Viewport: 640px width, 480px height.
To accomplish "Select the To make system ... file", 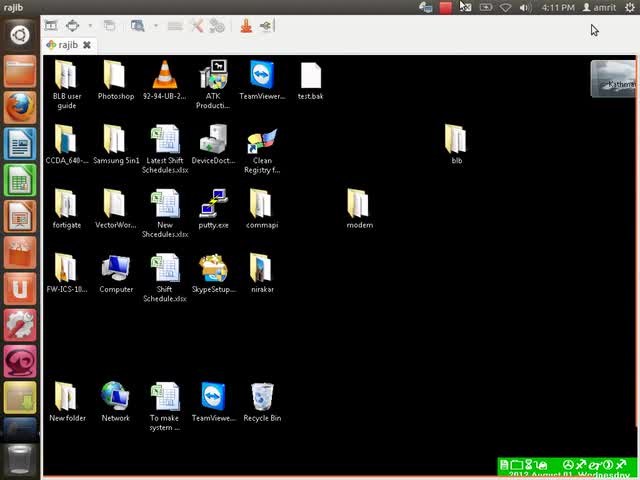I will pyautogui.click(x=164, y=406).
